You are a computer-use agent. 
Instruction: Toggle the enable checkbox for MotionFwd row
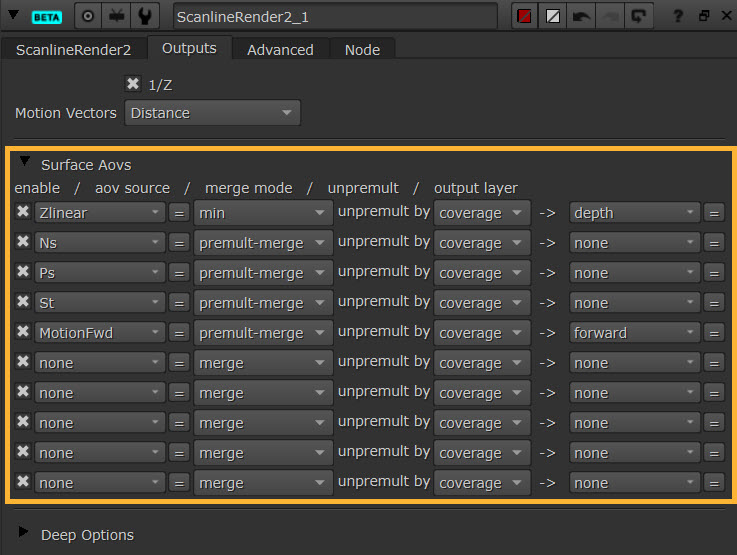pyautogui.click(x=23, y=332)
